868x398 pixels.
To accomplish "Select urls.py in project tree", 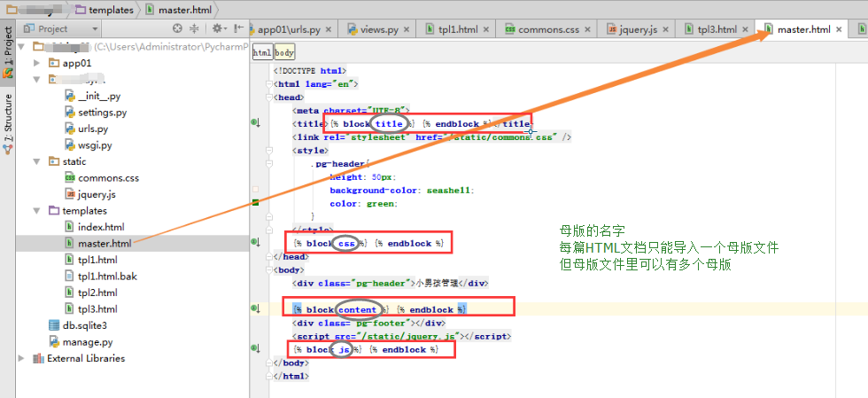I will coord(93,129).
